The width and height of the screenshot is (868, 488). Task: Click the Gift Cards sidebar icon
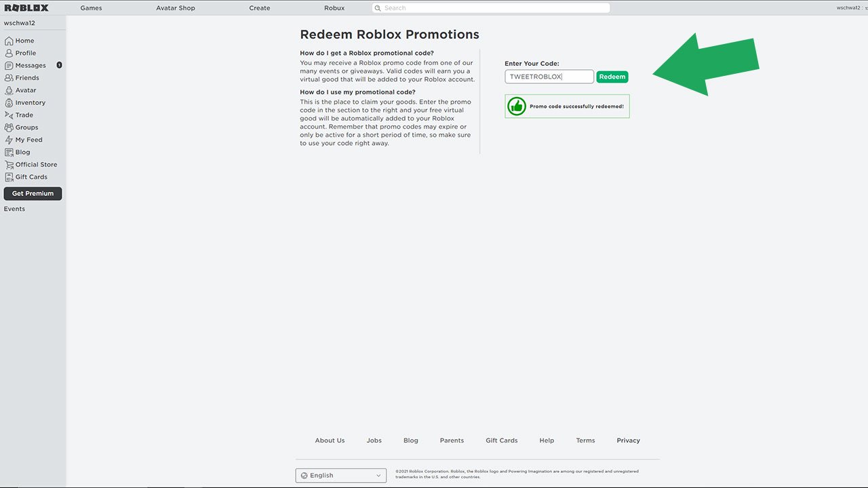click(9, 177)
